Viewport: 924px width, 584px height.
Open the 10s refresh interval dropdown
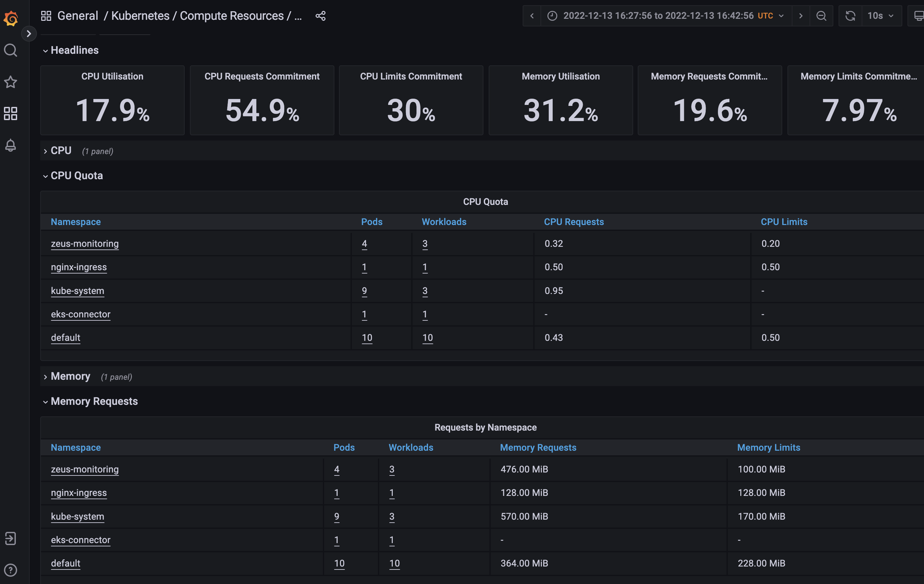click(881, 16)
